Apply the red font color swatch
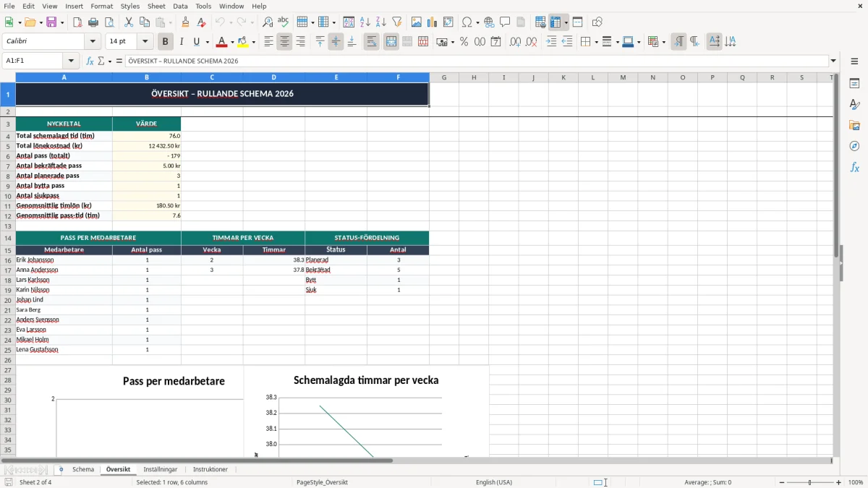Image resolution: width=868 pixels, height=488 pixels. pyautogui.click(x=222, y=42)
